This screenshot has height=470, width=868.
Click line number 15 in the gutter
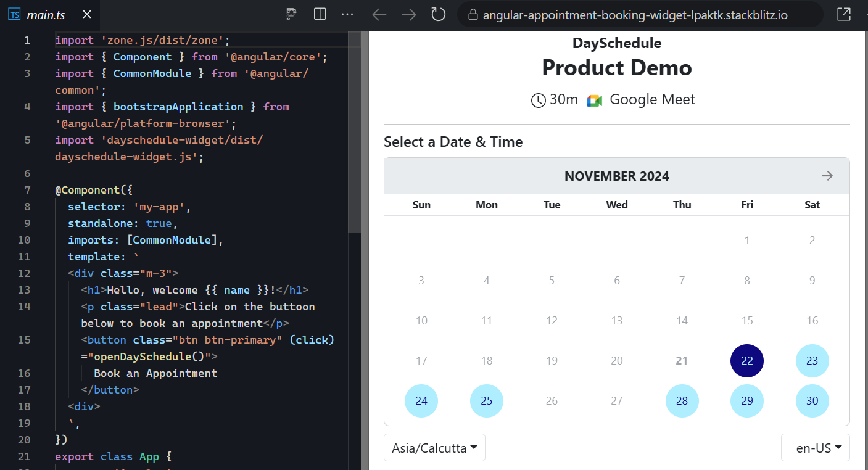pyautogui.click(x=24, y=340)
